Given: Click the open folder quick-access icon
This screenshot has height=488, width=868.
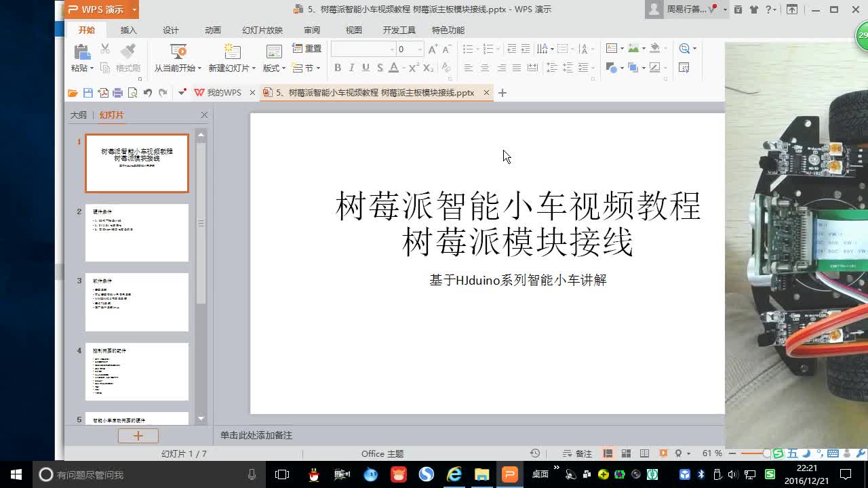Looking at the screenshot, I should (73, 93).
